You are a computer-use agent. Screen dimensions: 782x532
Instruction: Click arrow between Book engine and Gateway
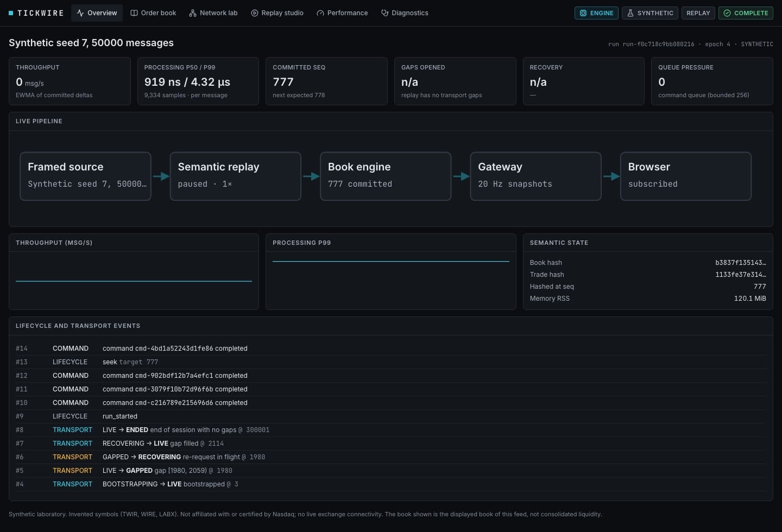tap(461, 176)
